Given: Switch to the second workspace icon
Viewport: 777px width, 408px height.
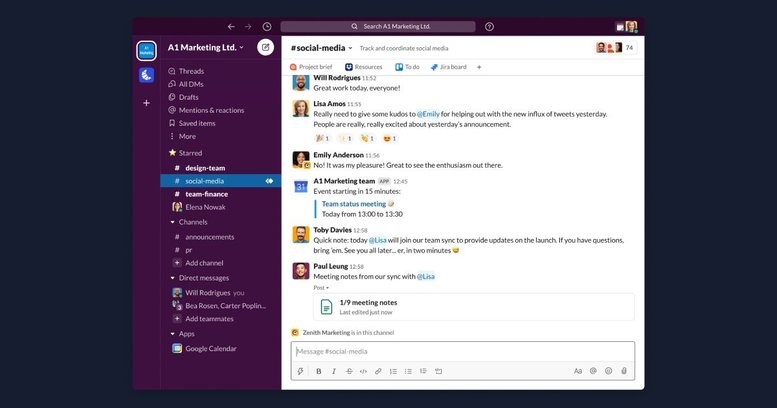Looking at the screenshot, I should pos(146,75).
